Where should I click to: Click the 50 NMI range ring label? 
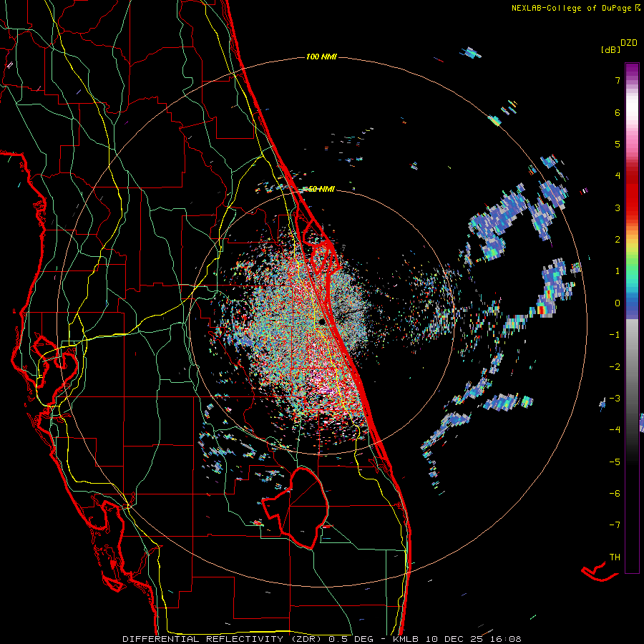321,189
